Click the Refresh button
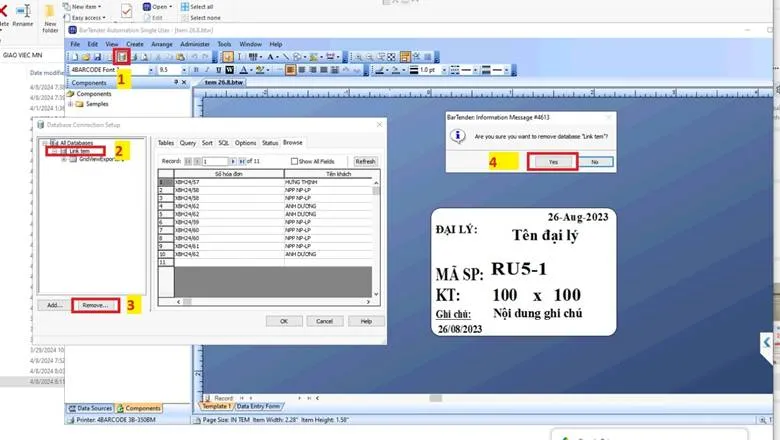Screen dimensions: 780x440 (x=365, y=161)
